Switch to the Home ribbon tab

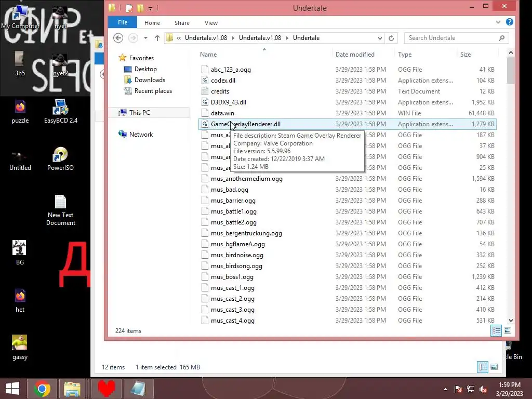pyautogui.click(x=152, y=23)
